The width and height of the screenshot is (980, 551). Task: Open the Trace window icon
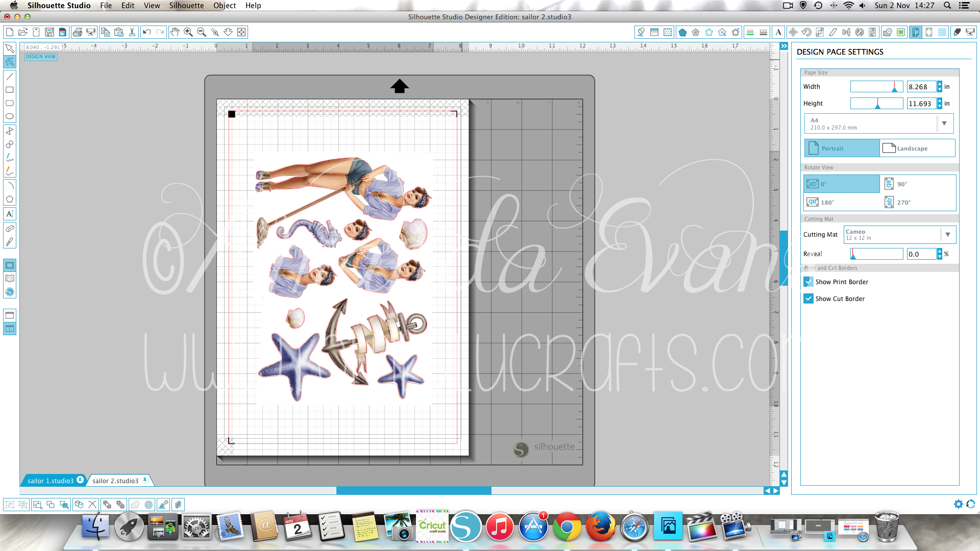[901, 32]
